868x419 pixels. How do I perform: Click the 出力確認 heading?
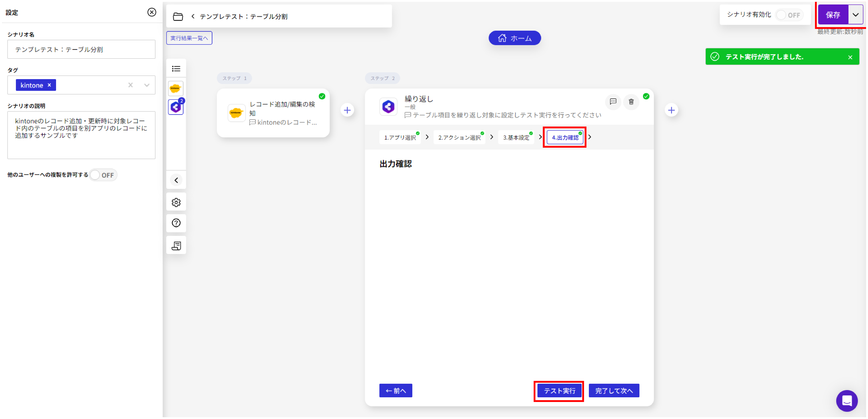click(396, 164)
